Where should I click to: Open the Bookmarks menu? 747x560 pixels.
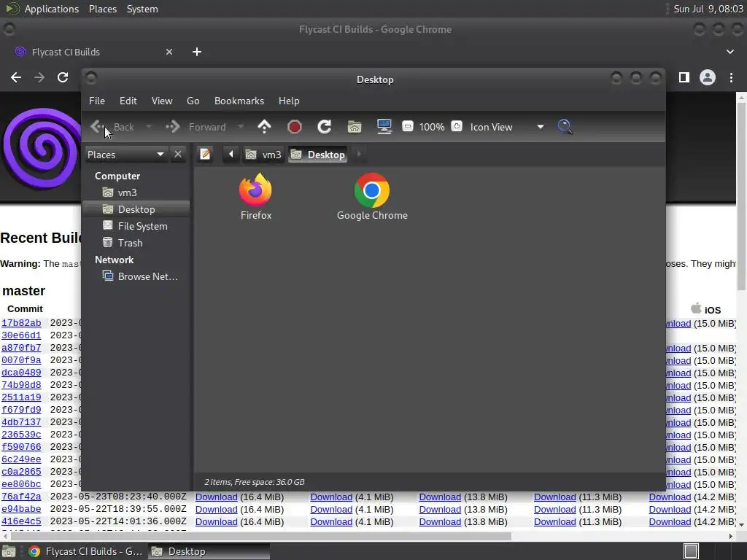click(239, 101)
